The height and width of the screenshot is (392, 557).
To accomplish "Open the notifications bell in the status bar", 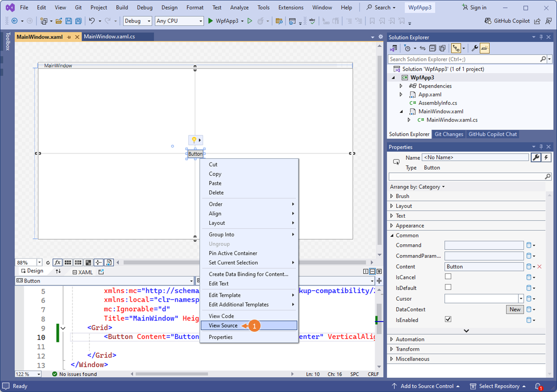I will [x=538, y=386].
